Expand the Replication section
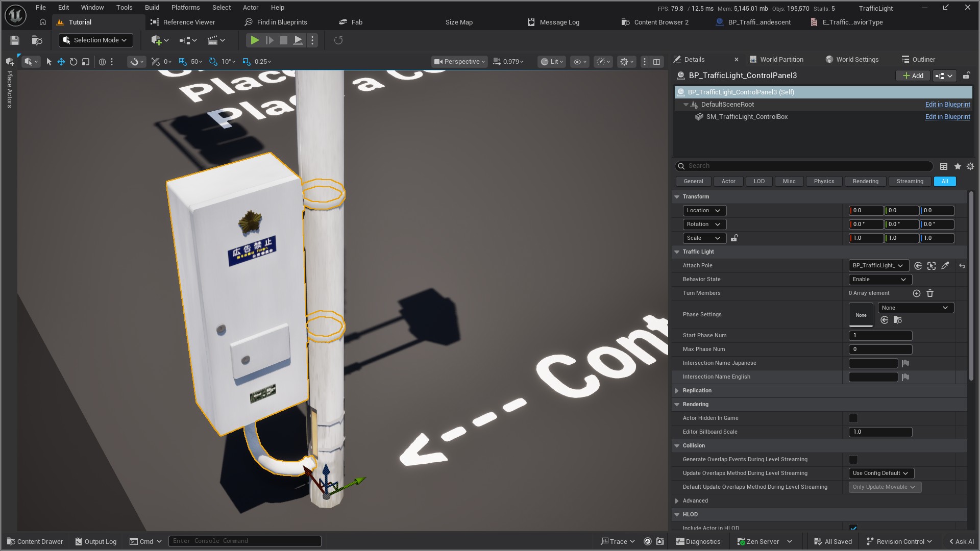The image size is (980, 551). [x=677, y=391]
